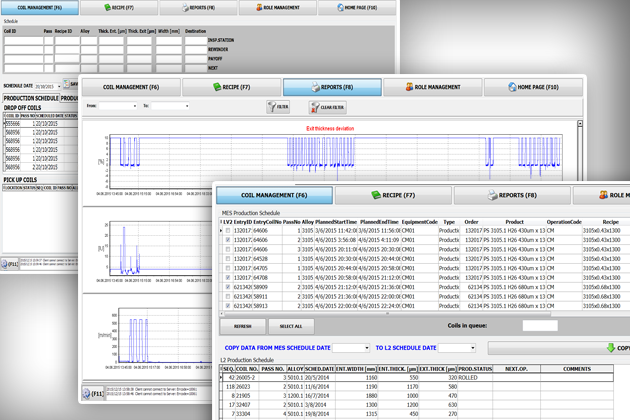Click the Refresh button
The height and width of the screenshot is (420, 630).
(x=243, y=326)
